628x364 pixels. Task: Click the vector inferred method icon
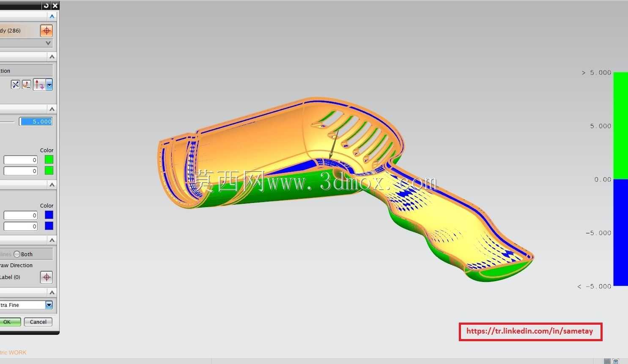(39, 85)
